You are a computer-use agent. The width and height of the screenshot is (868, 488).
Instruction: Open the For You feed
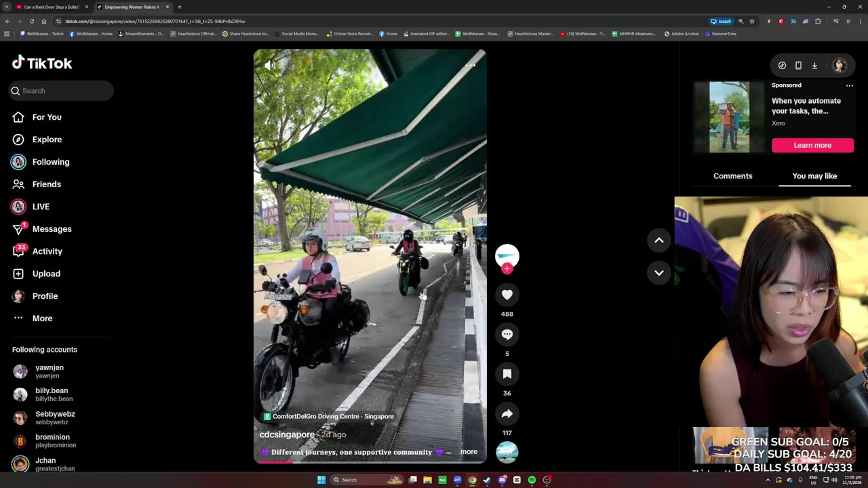coord(37,117)
